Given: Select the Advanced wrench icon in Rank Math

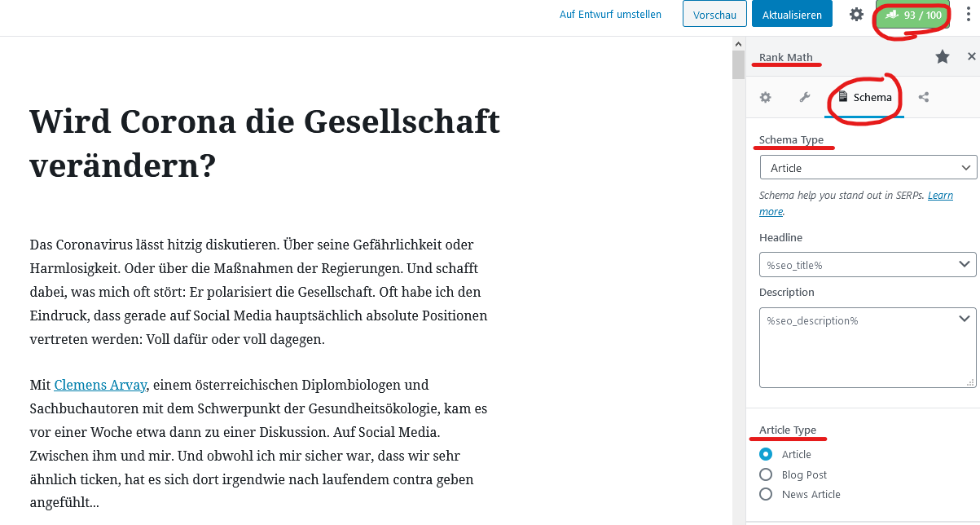Looking at the screenshot, I should (x=805, y=97).
